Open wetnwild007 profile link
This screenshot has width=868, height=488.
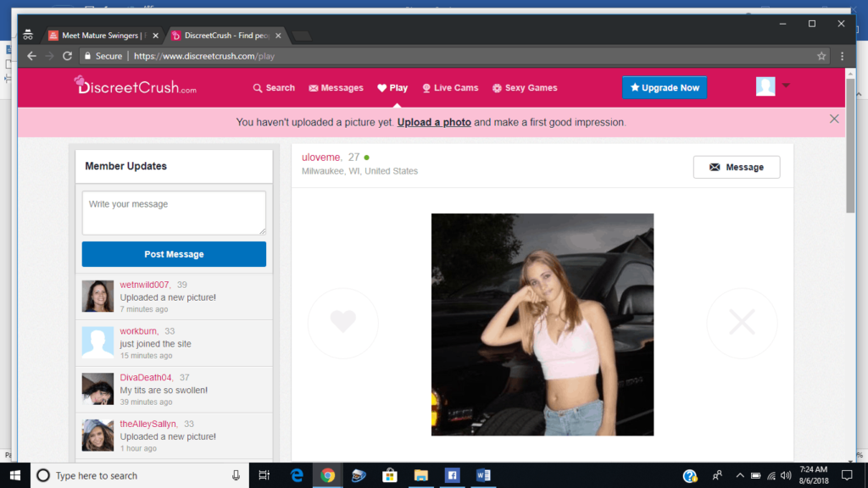tap(144, 285)
